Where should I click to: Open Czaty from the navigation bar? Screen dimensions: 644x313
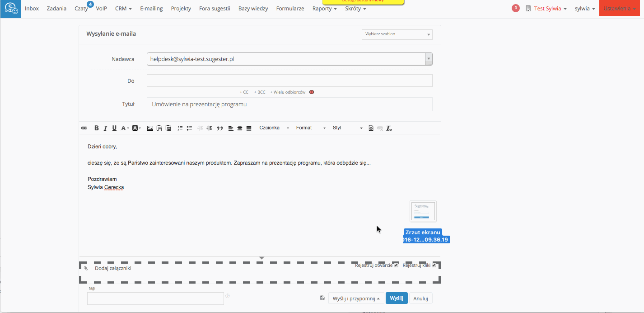tap(82, 9)
